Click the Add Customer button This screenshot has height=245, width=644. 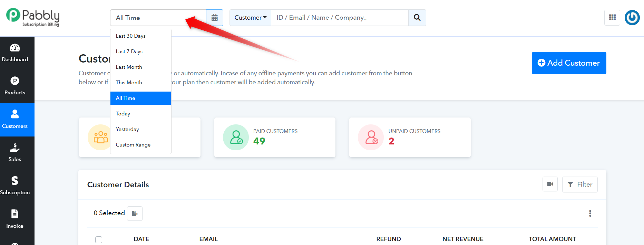[x=569, y=63]
